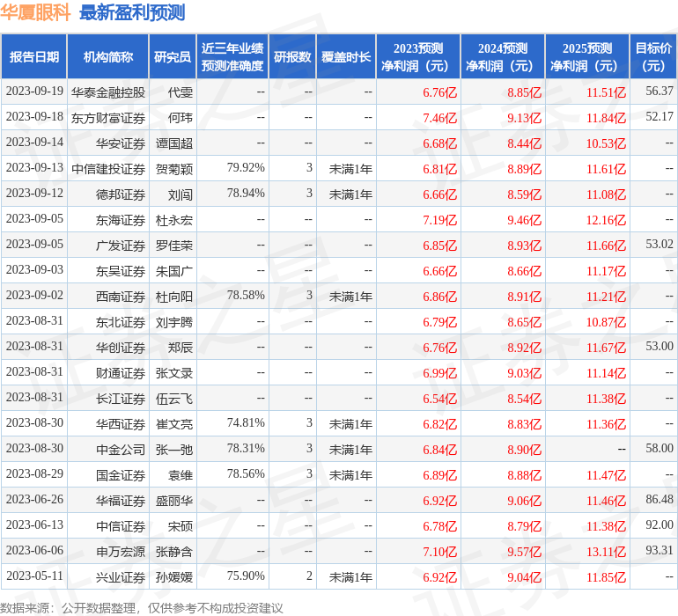Click the 最新盈利预测 heading
The height and width of the screenshot is (616, 678).
coord(132,12)
